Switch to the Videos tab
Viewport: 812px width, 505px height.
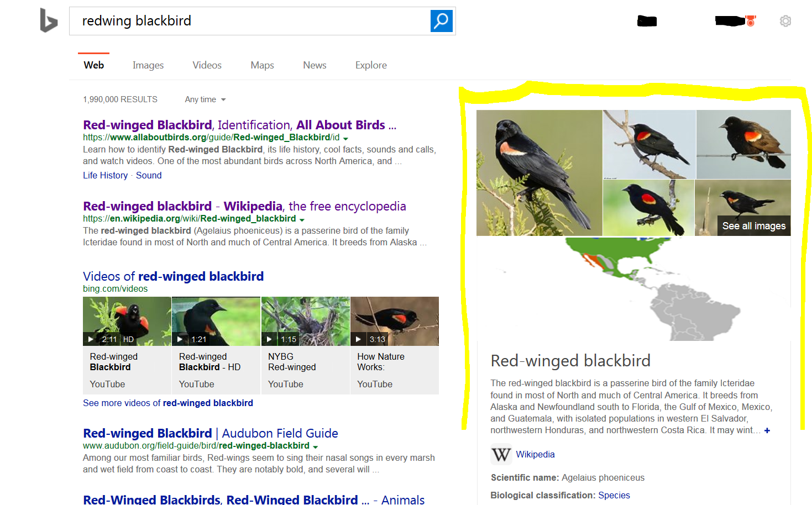click(x=207, y=65)
